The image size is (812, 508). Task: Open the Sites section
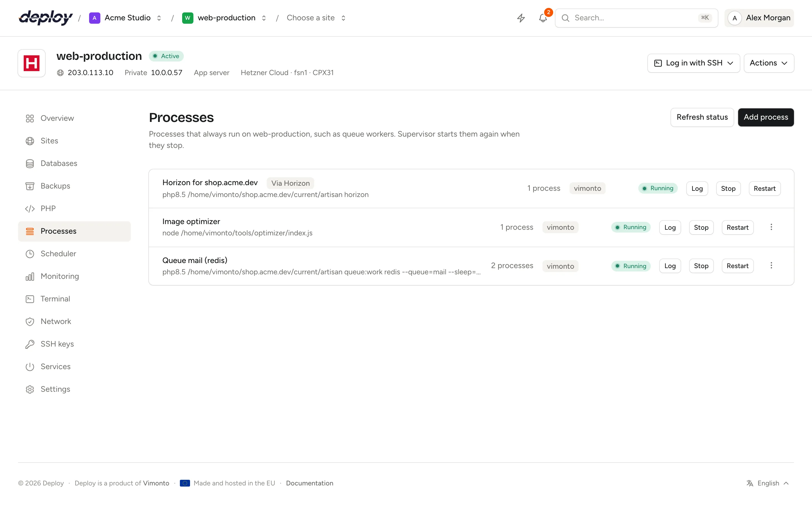click(x=74, y=141)
